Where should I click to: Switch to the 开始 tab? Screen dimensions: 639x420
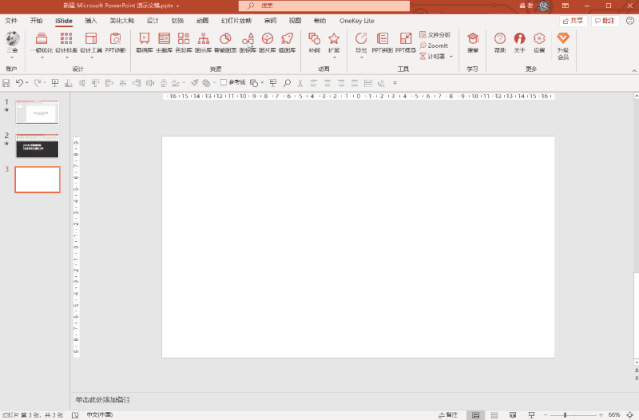click(x=36, y=20)
